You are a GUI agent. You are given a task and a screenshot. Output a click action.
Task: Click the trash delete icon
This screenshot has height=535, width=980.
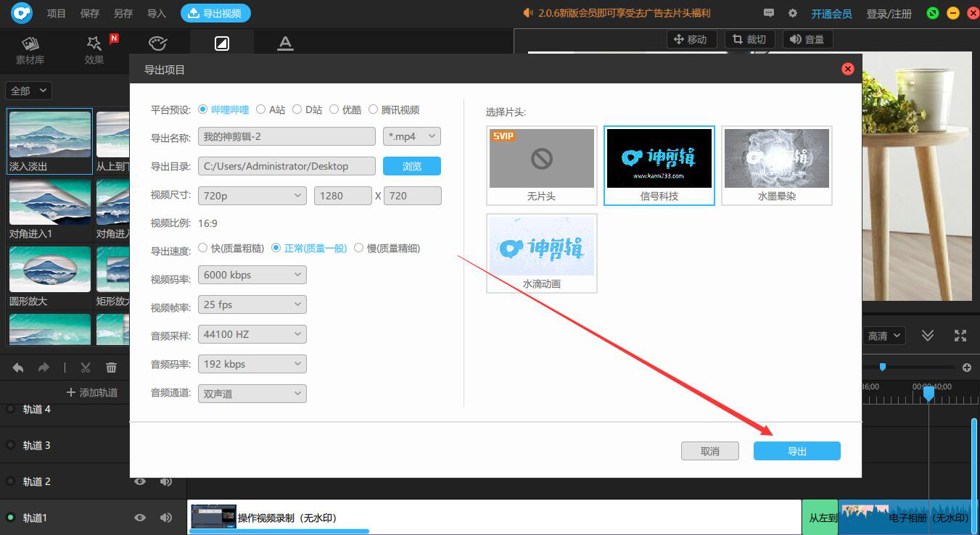[x=111, y=368]
